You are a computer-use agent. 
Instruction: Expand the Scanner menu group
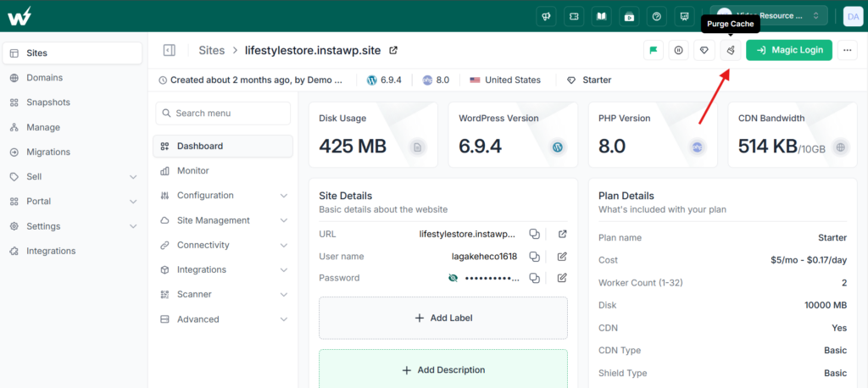(284, 295)
